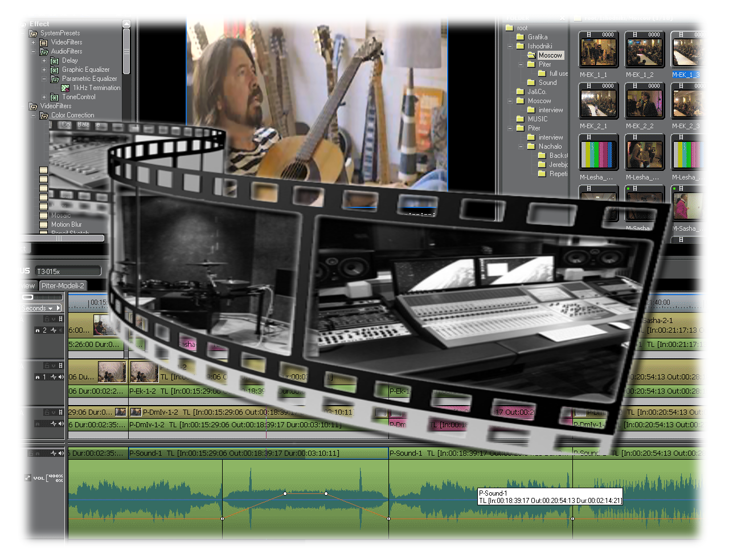Collapse the Ishodniki folder tree node
Image resolution: width=729 pixels, height=560 pixels.
(510, 46)
